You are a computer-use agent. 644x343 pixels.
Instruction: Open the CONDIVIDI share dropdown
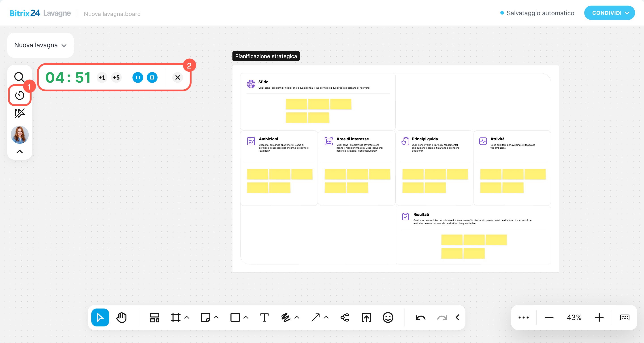click(x=609, y=13)
